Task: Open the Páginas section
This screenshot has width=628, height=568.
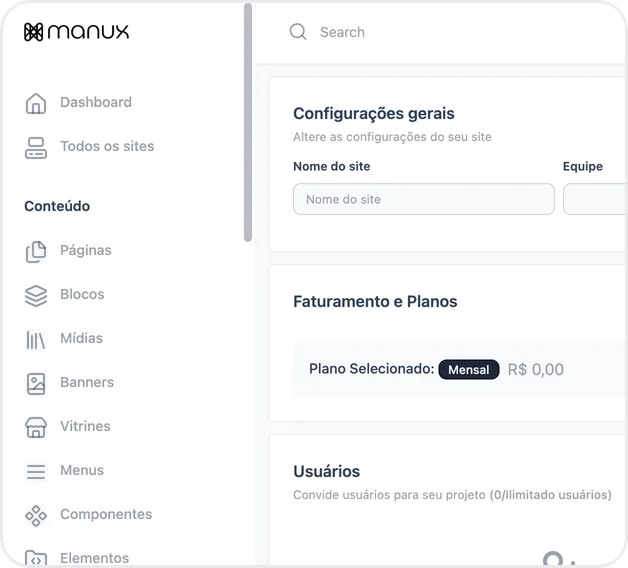Action: (x=86, y=250)
